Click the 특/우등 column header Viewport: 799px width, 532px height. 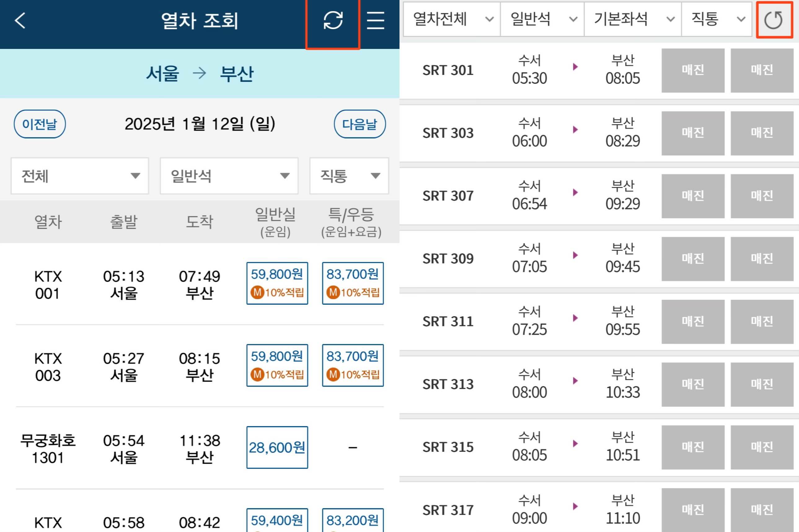point(351,222)
